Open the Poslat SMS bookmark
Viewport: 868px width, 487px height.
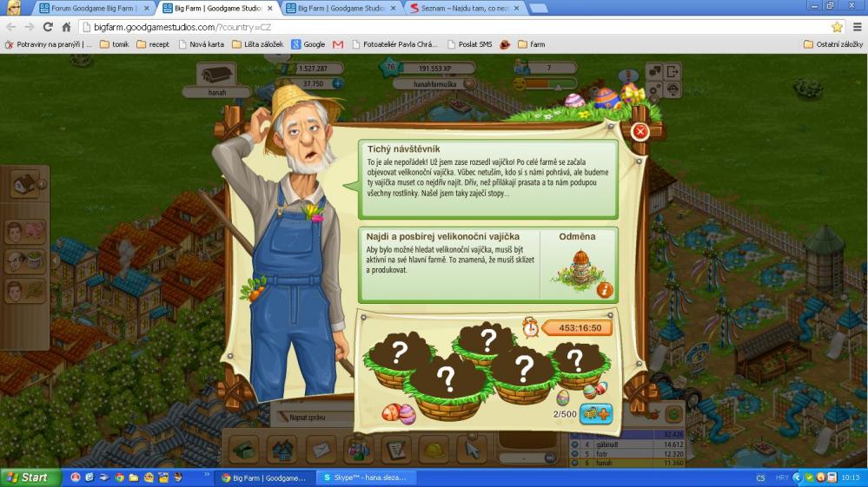pyautogui.click(x=469, y=44)
